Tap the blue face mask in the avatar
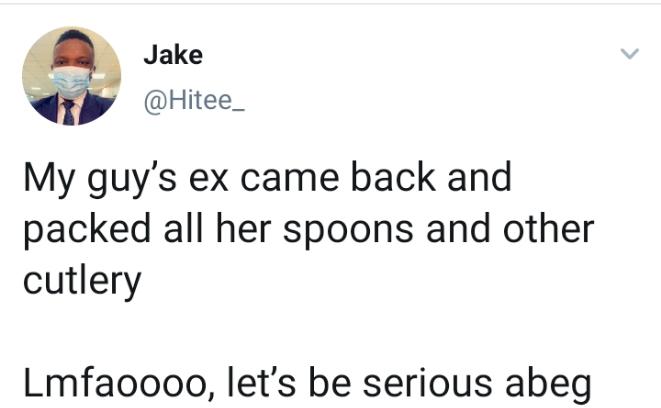 point(71,82)
